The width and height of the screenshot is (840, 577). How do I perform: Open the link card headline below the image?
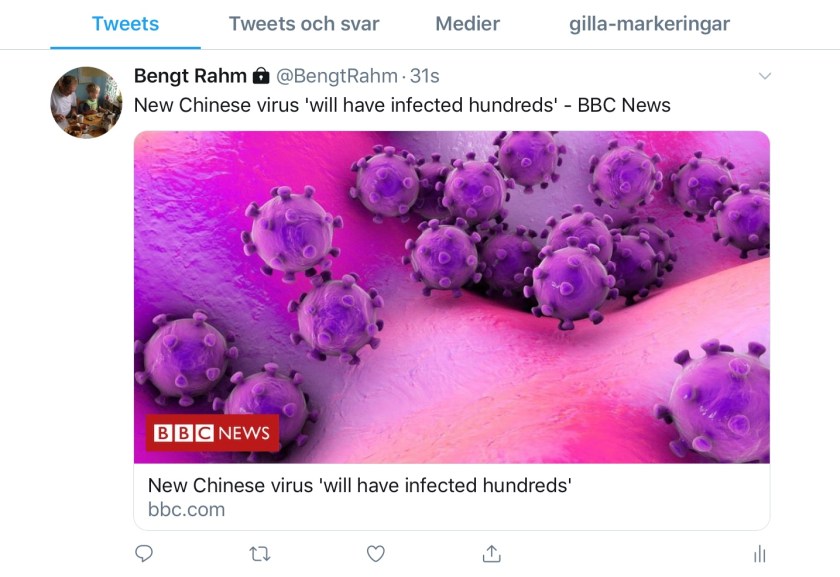coord(359,486)
